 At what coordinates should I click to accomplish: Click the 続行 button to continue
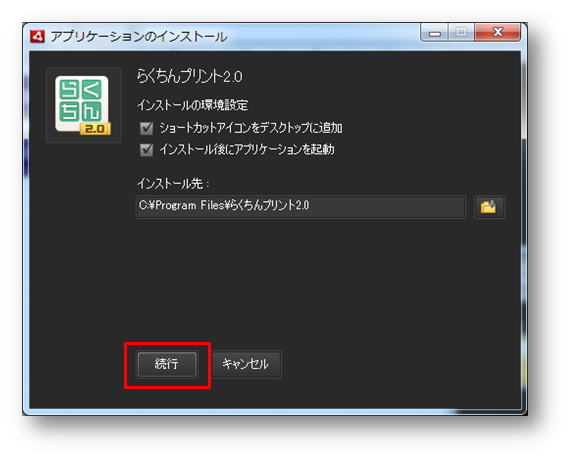point(167,364)
